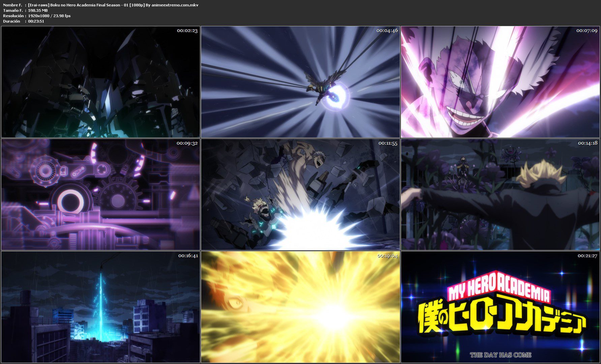Open the grinning purple face thumbnail

point(500,82)
